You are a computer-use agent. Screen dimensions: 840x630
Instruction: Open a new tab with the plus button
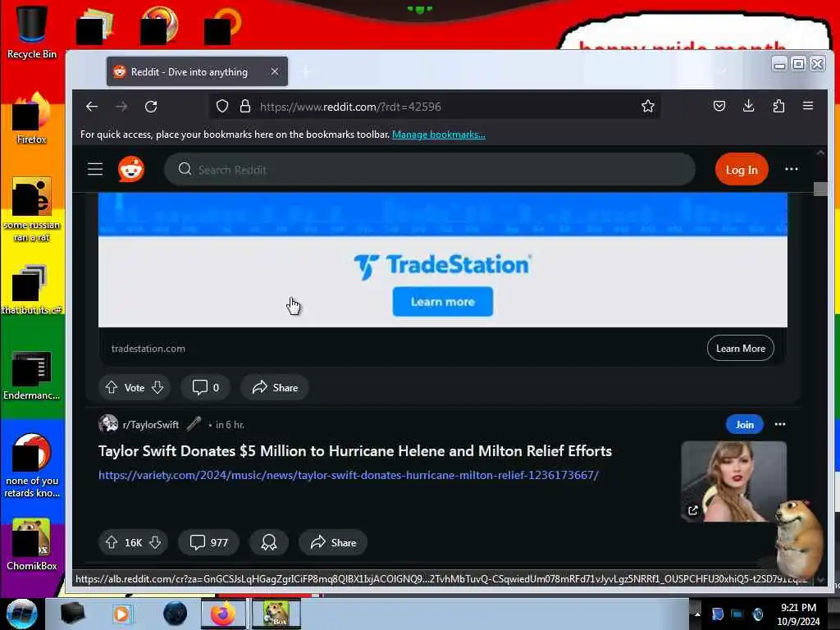(306, 71)
